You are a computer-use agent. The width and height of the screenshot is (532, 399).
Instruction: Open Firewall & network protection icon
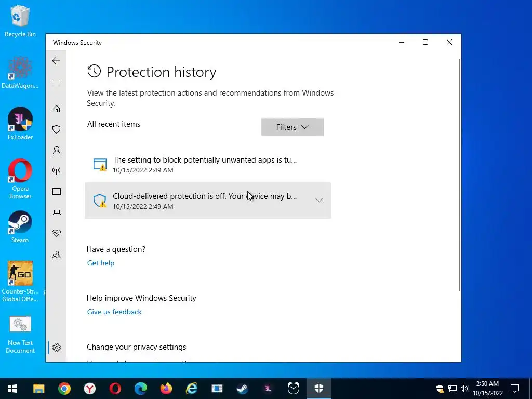tap(57, 170)
